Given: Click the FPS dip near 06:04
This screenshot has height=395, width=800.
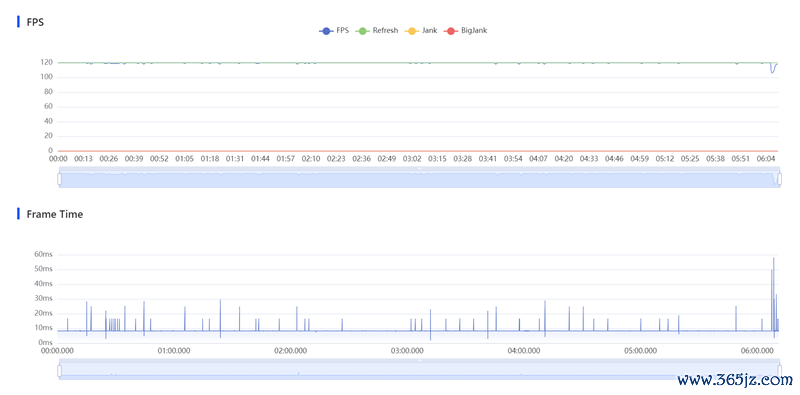Looking at the screenshot, I should [772, 71].
